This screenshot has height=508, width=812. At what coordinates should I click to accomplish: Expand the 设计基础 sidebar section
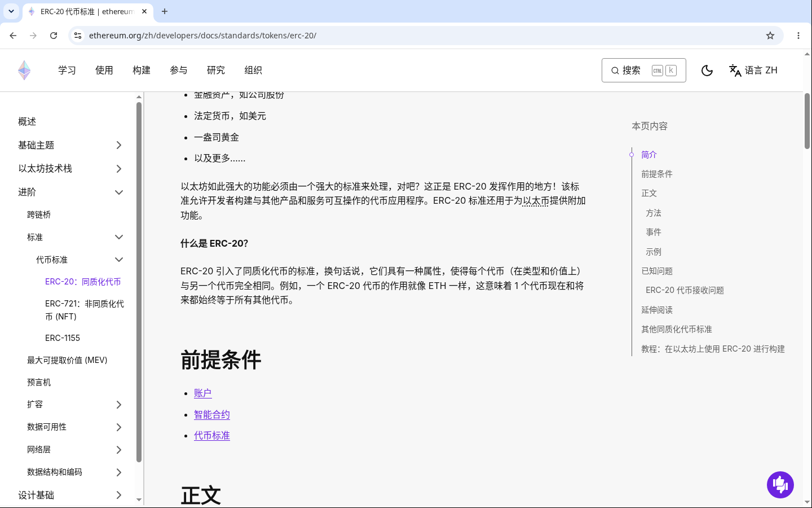pyautogui.click(x=119, y=495)
